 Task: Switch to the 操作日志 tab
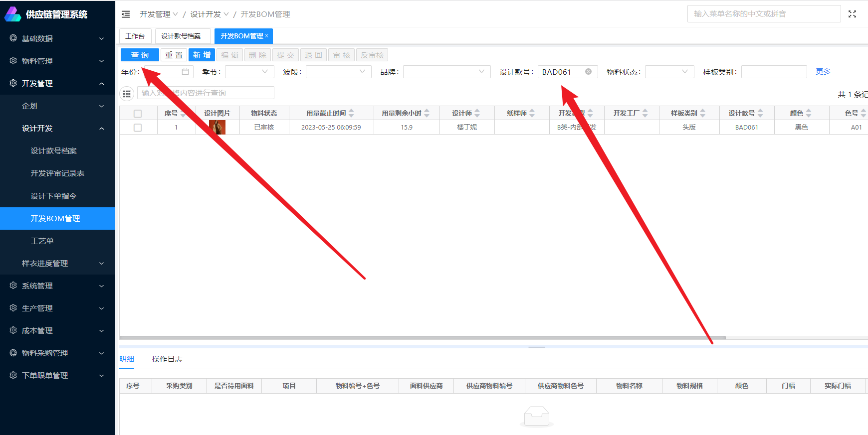tap(167, 359)
